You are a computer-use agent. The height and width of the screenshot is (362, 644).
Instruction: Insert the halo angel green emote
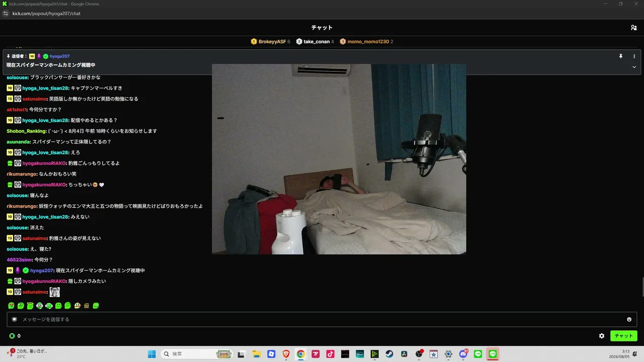(30, 306)
